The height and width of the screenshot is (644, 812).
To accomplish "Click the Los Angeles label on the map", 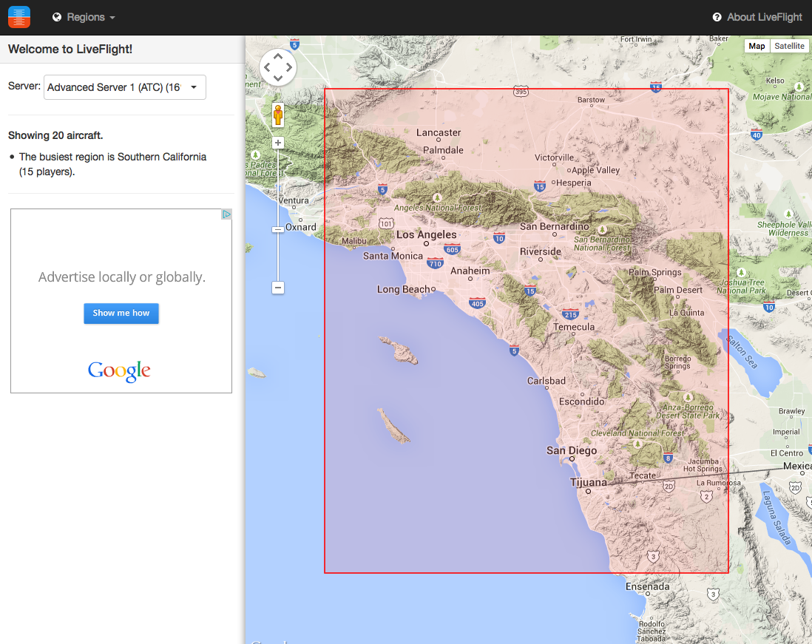I will (x=426, y=234).
